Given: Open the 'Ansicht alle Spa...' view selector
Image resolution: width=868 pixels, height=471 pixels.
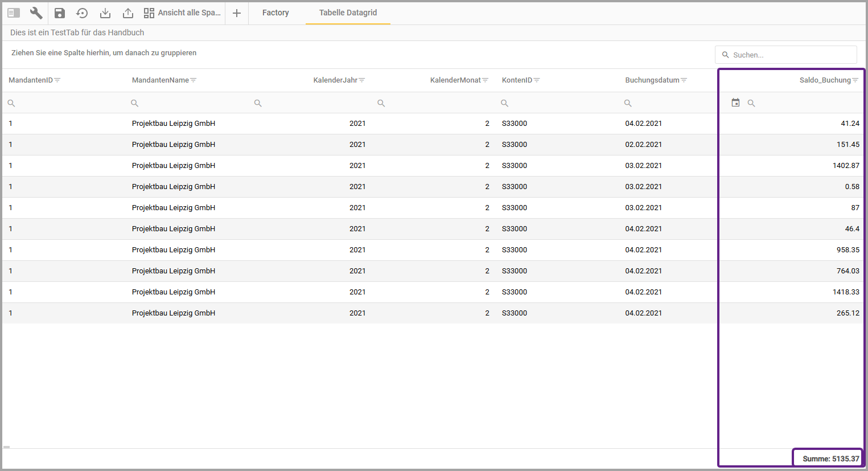Looking at the screenshot, I should [x=182, y=13].
